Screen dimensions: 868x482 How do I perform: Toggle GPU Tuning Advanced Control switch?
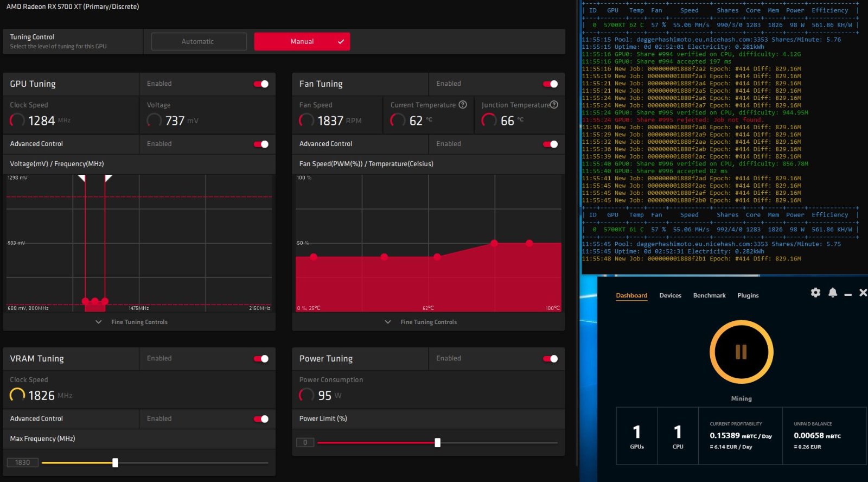(x=261, y=144)
